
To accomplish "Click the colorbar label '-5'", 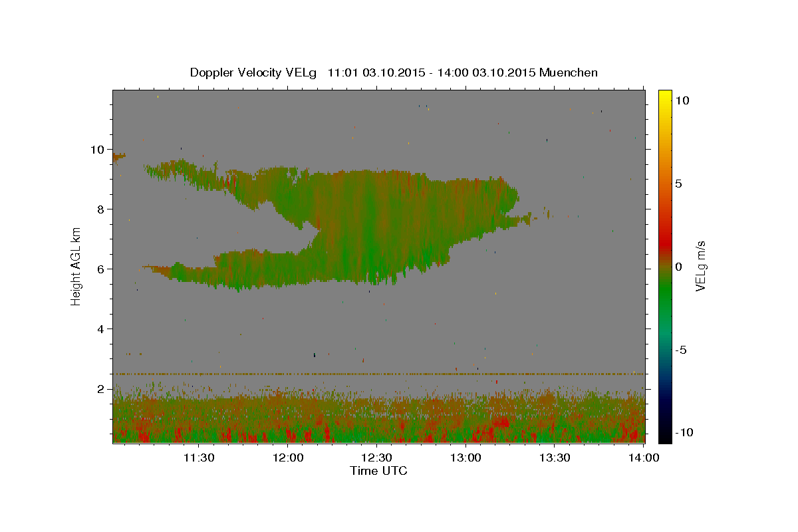I will [x=680, y=350].
